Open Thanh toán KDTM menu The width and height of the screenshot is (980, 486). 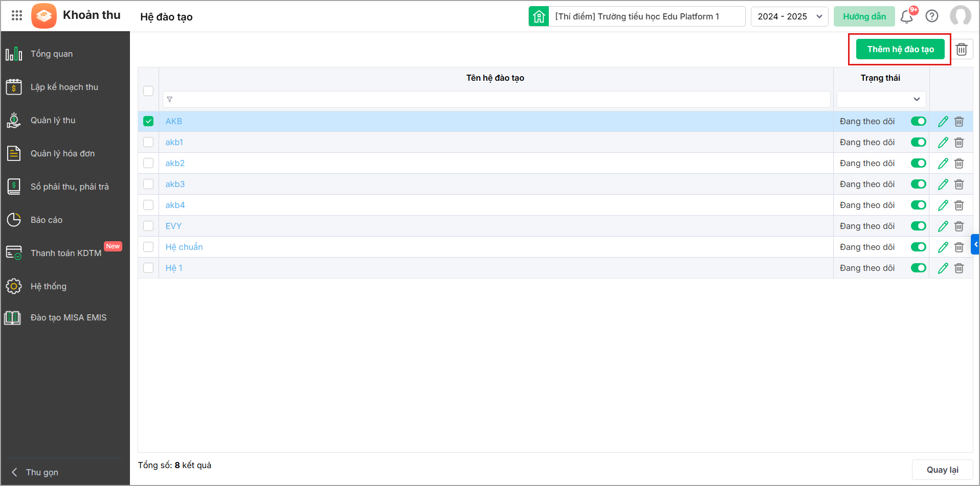[x=65, y=253]
